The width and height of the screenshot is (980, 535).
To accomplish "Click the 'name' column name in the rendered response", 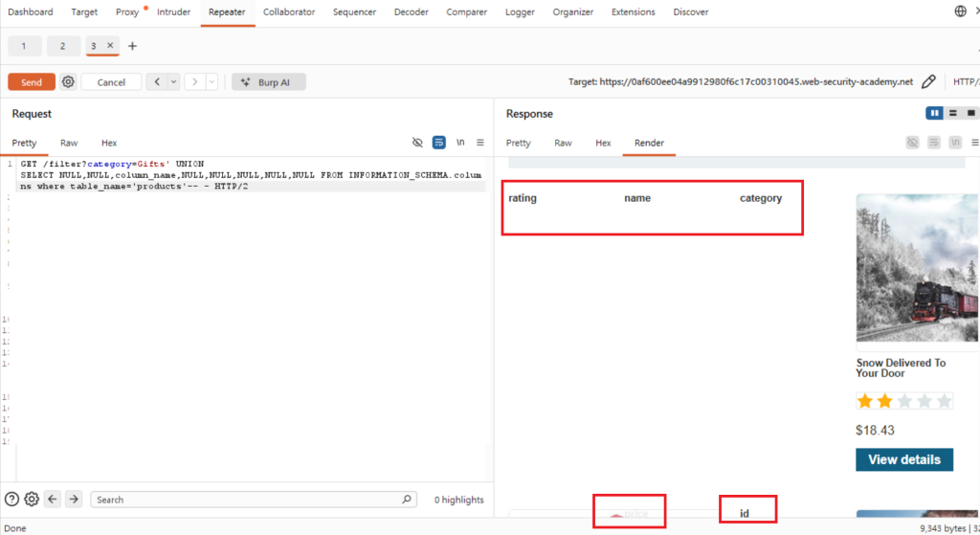I will pos(637,198).
